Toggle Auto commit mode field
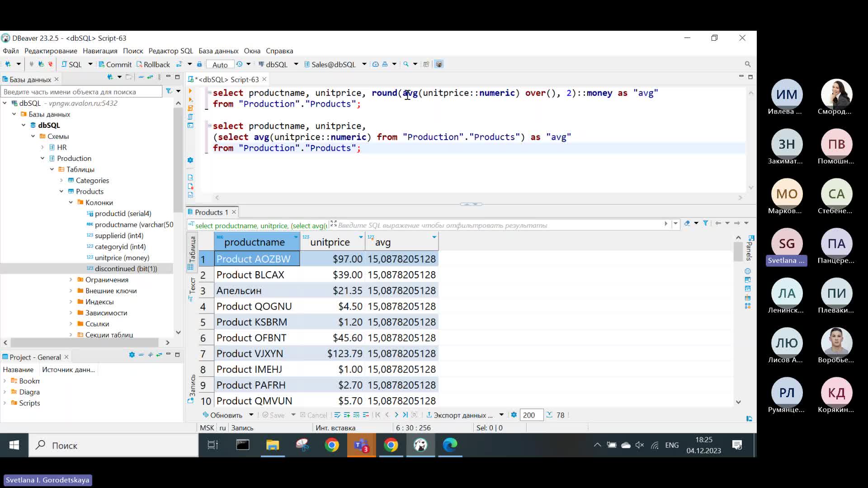 (220, 65)
